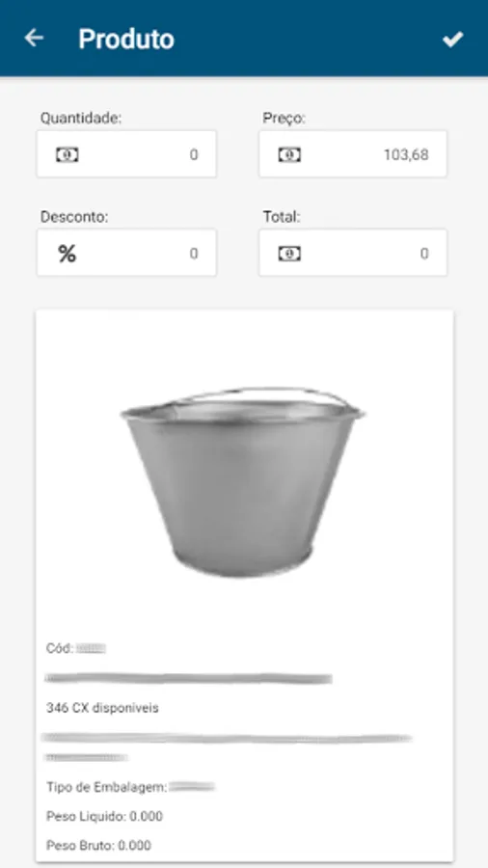The image size is (488, 868).
Task: Tap the Cód product code line
Action: (76, 648)
